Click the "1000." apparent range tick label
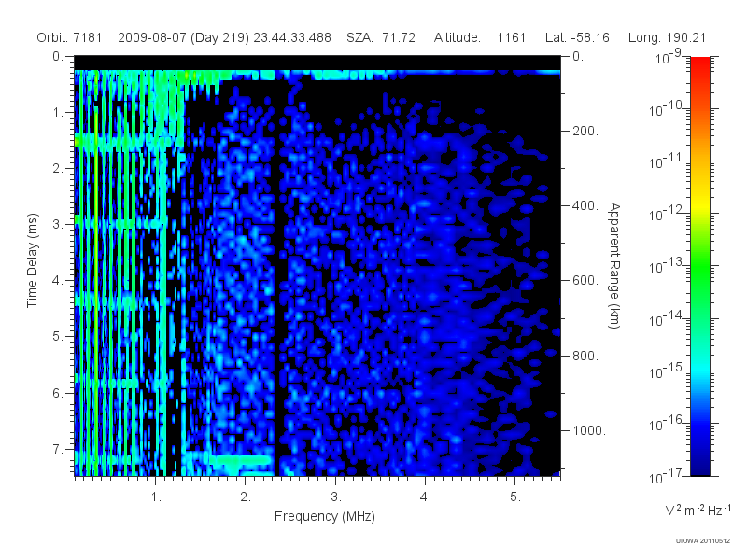The image size is (747, 560). [x=589, y=430]
